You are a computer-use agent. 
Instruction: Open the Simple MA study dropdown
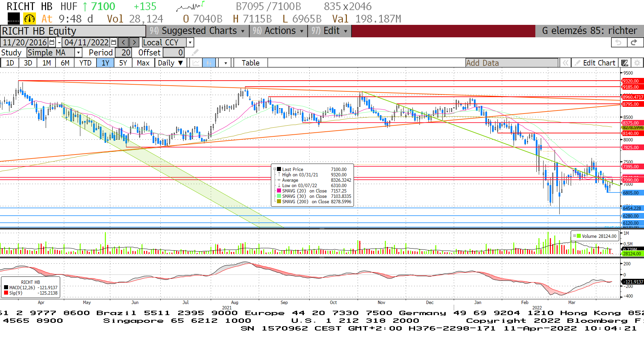click(78, 52)
